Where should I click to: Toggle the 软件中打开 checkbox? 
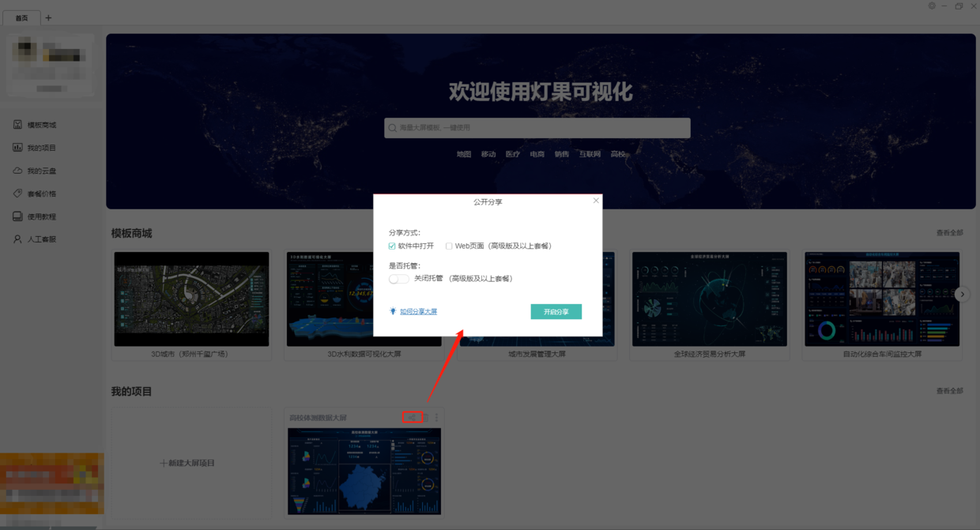(392, 246)
